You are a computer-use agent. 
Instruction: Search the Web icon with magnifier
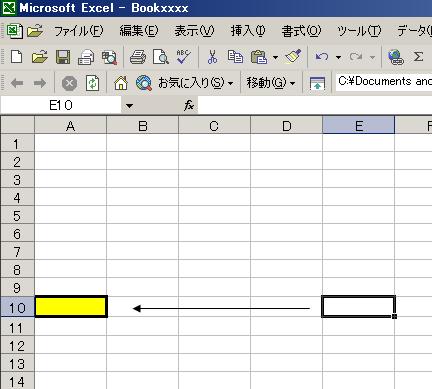[x=144, y=83]
